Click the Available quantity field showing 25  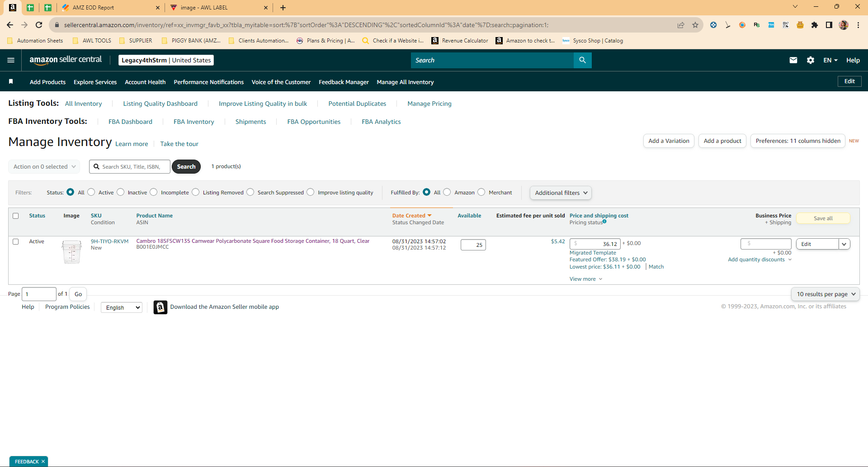coord(473,245)
